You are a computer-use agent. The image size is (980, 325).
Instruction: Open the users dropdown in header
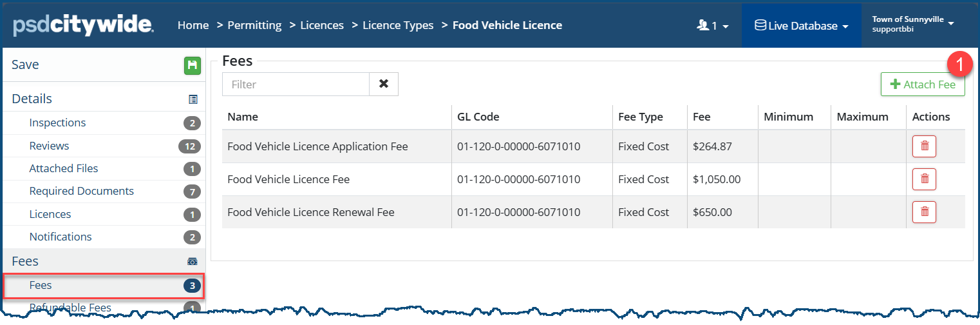tap(712, 26)
